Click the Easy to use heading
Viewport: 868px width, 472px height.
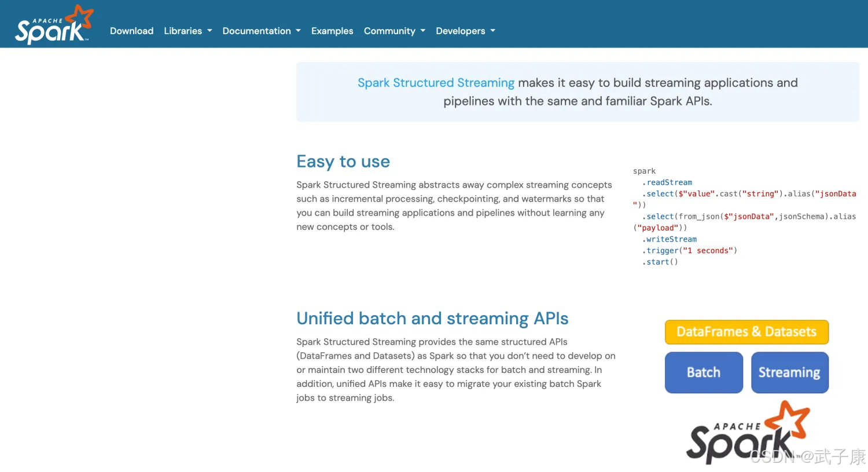click(343, 161)
